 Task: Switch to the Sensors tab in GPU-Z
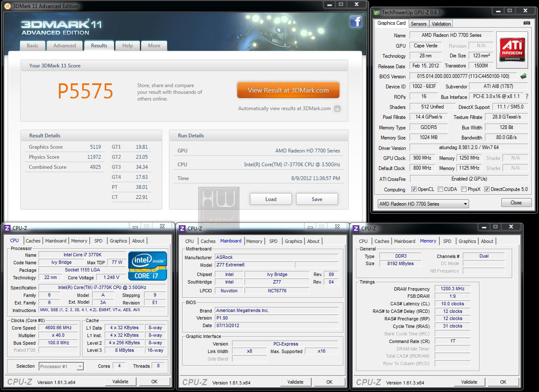pyautogui.click(x=419, y=24)
